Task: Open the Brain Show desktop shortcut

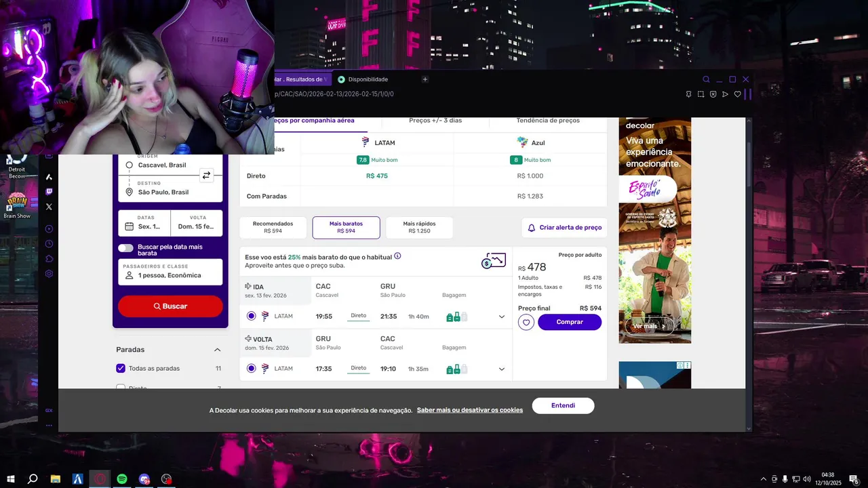Action: pos(17,203)
